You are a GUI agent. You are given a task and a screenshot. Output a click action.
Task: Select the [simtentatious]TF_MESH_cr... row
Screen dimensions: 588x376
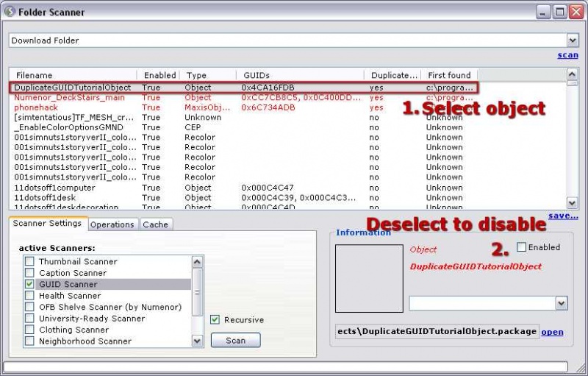pyautogui.click(x=244, y=118)
